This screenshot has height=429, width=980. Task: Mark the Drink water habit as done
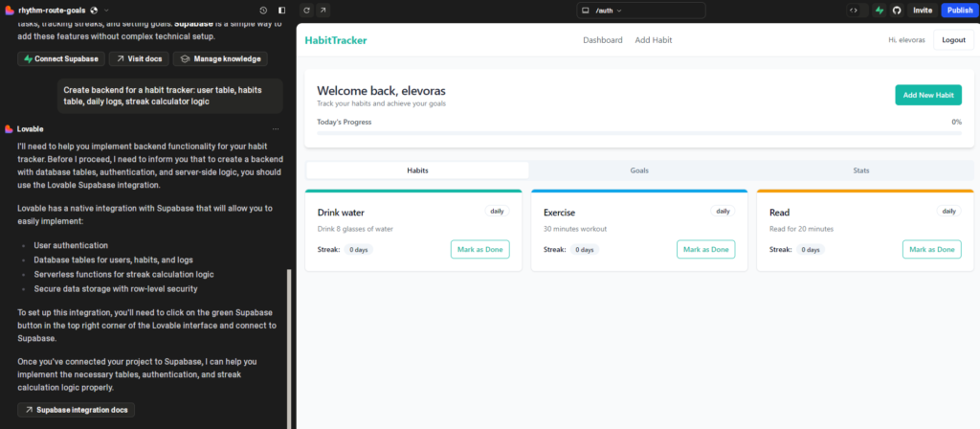point(479,249)
